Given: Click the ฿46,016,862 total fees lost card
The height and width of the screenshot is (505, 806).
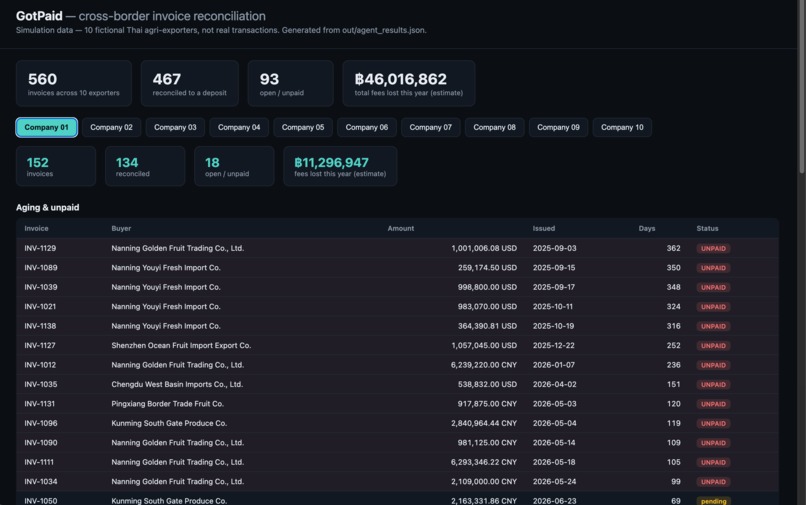Looking at the screenshot, I should [x=409, y=83].
